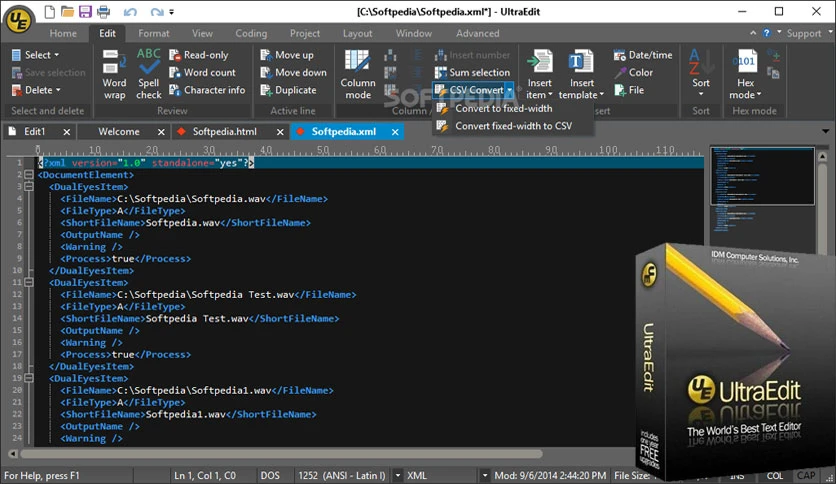The image size is (836, 484).
Task: Open a file using the folder icon
Action: click(67, 11)
